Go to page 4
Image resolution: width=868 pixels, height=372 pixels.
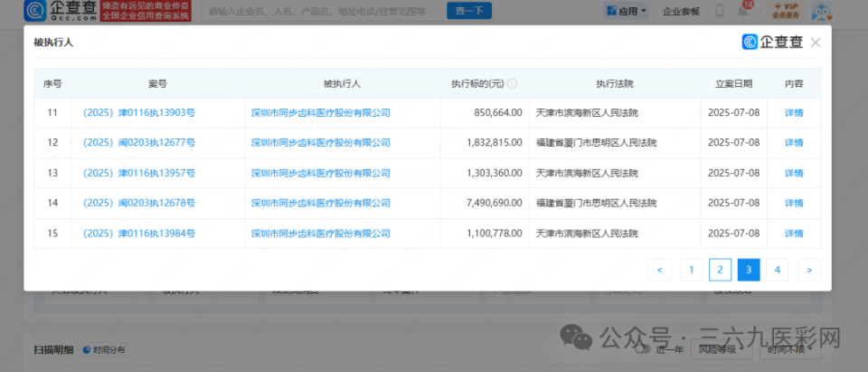(x=778, y=270)
